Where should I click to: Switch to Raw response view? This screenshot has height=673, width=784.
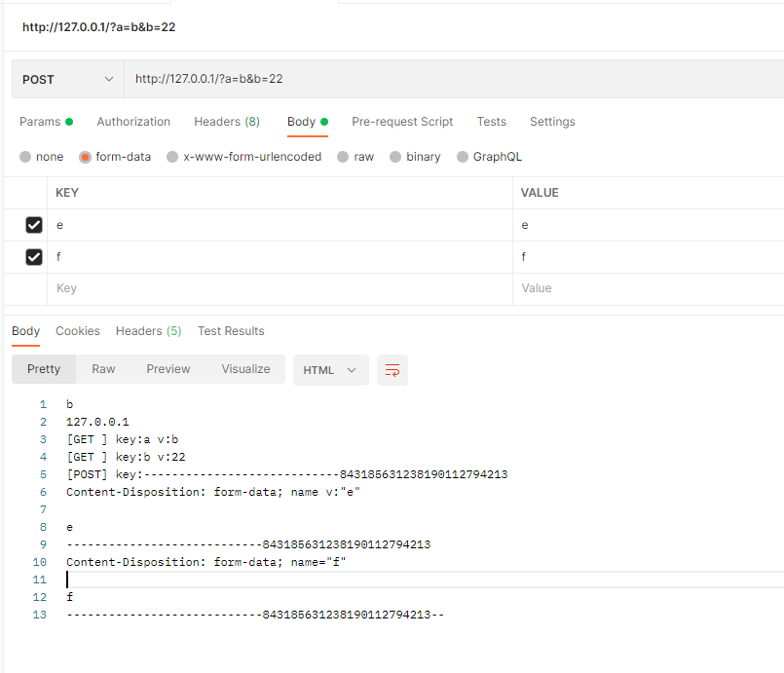[x=103, y=369]
